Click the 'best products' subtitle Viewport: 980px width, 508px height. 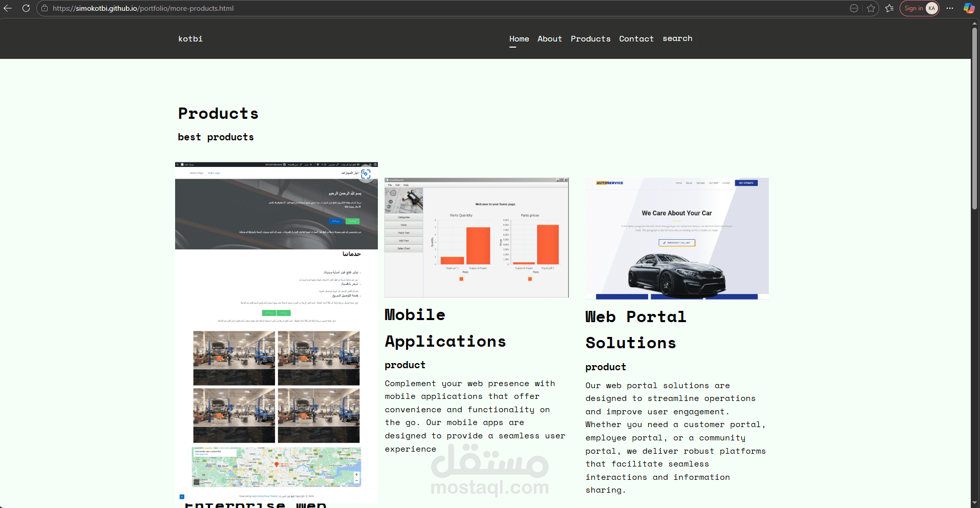216,137
